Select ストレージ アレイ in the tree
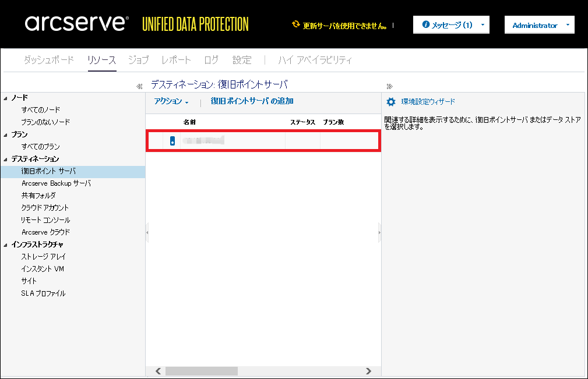Image resolution: width=588 pixels, height=379 pixels. point(44,257)
